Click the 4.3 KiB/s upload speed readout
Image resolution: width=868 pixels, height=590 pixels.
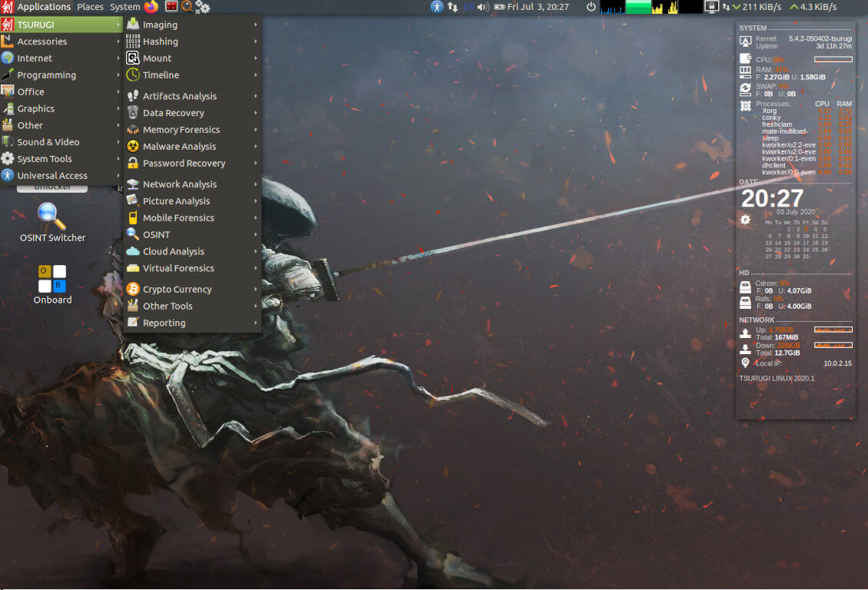pyautogui.click(x=813, y=7)
